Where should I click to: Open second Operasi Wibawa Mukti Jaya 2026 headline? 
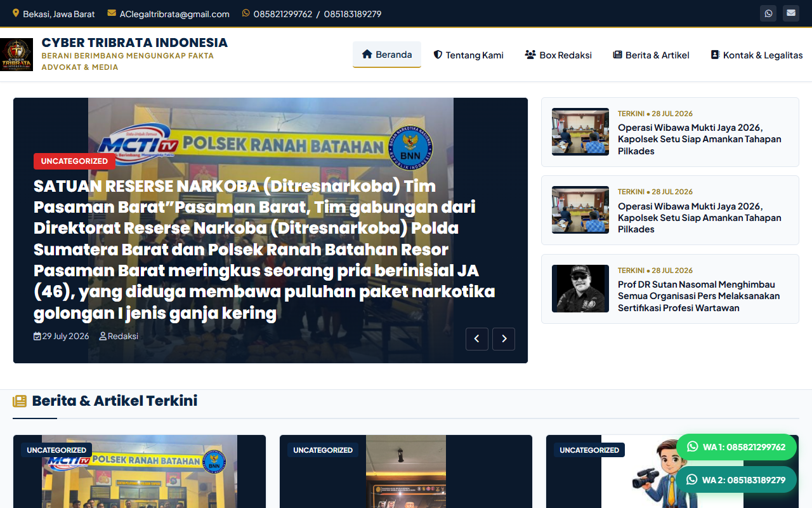pos(700,218)
